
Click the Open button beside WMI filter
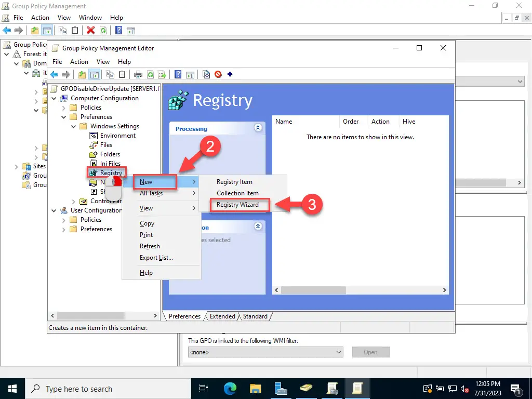tap(371, 352)
